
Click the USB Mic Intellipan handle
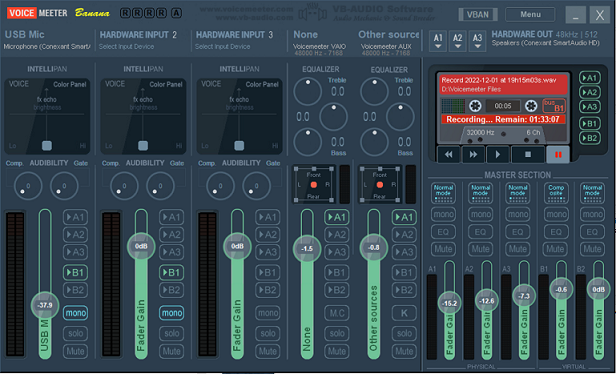(x=47, y=146)
